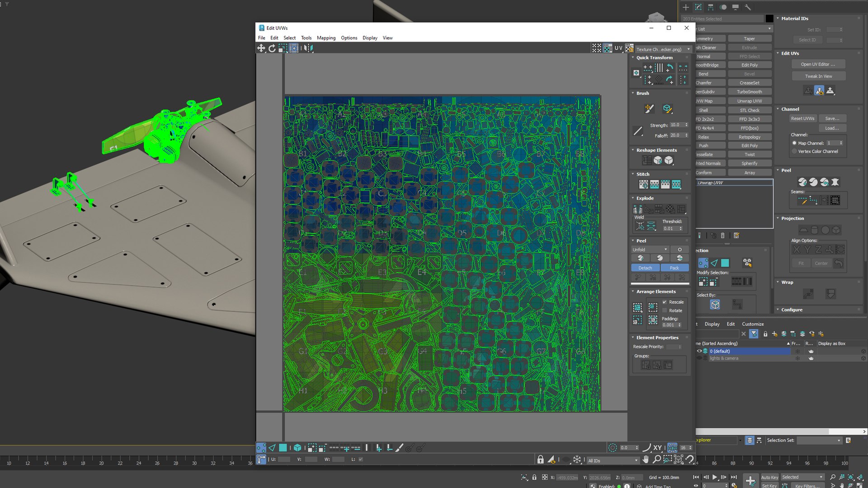This screenshot has height=488, width=868.
Task: Collapse the Quick Transform rollout
Action: (633, 58)
